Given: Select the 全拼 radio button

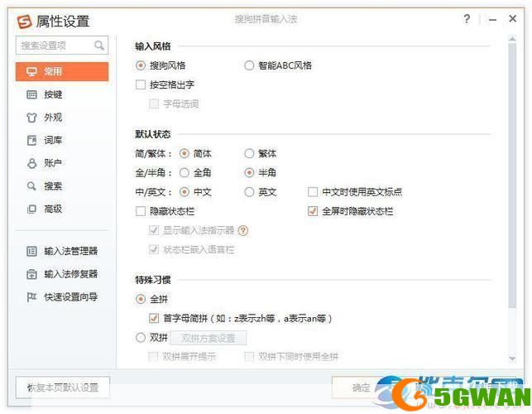Looking at the screenshot, I should 141,299.
